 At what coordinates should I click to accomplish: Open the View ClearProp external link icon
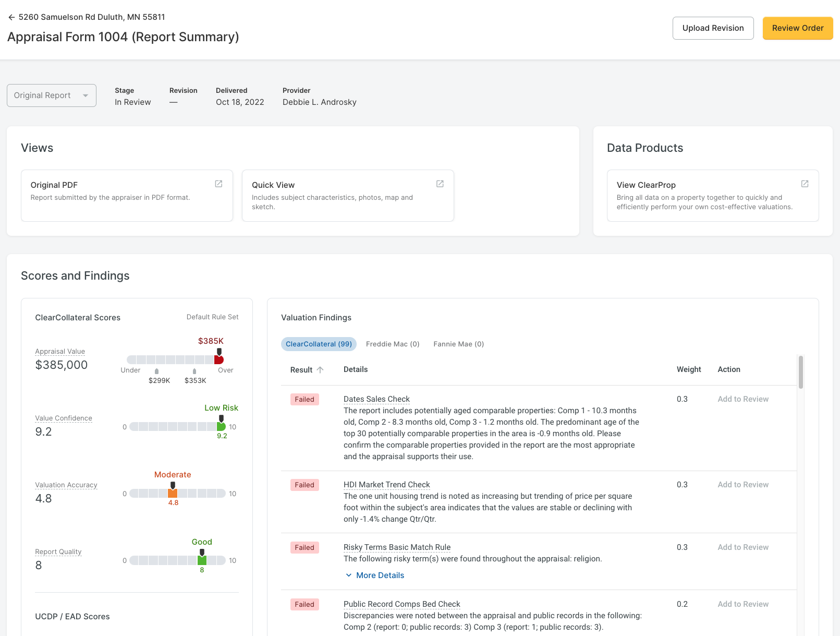click(x=805, y=184)
